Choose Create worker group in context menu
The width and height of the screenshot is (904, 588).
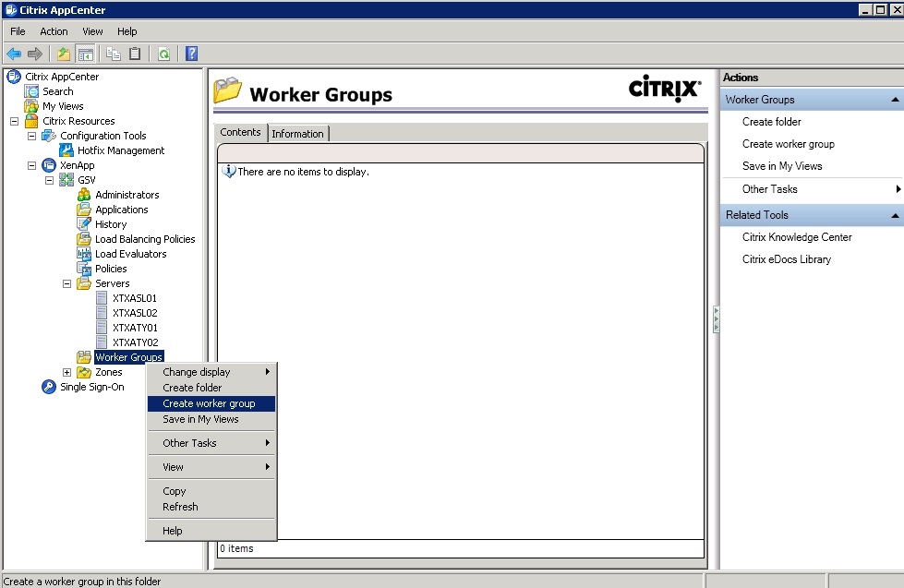click(211, 403)
